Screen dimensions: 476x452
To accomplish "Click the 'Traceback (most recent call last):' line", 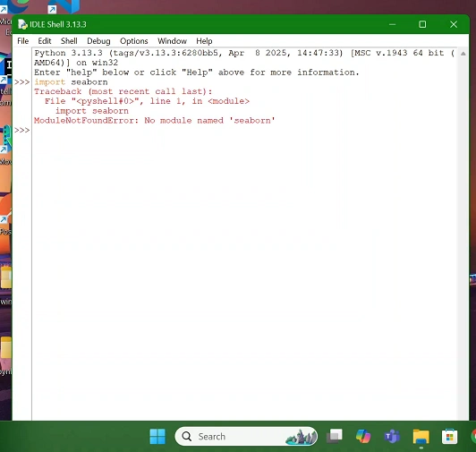I will click(x=123, y=91).
